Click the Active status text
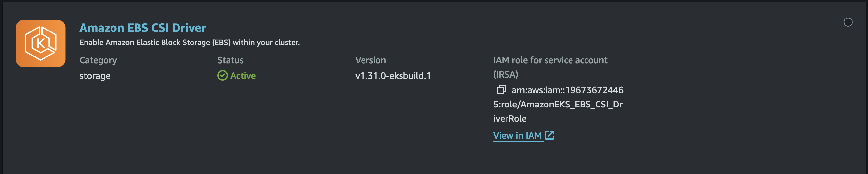 pyautogui.click(x=243, y=76)
